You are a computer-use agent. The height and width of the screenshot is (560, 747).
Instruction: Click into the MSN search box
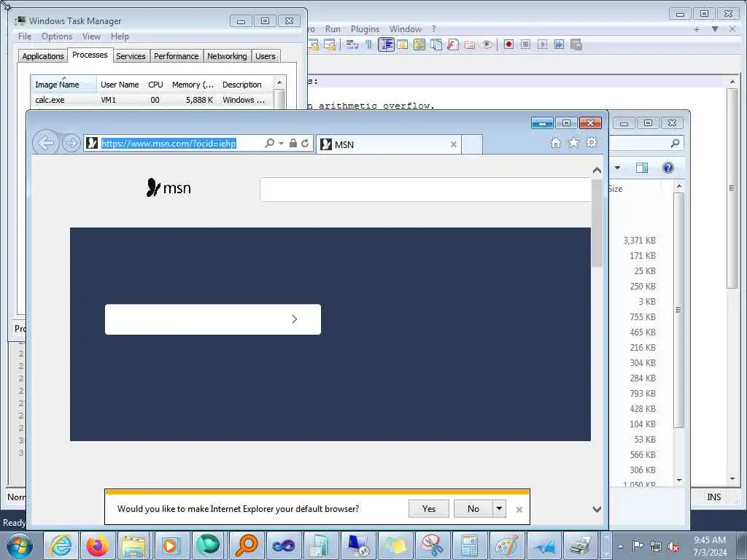pyautogui.click(x=425, y=190)
